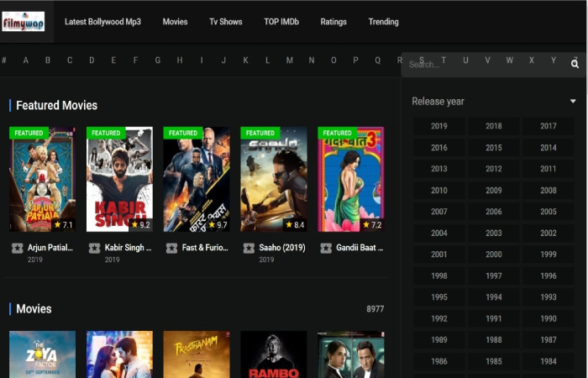This screenshot has height=378, width=588.
Task: Click the search magnifier icon
Action: (x=575, y=64)
